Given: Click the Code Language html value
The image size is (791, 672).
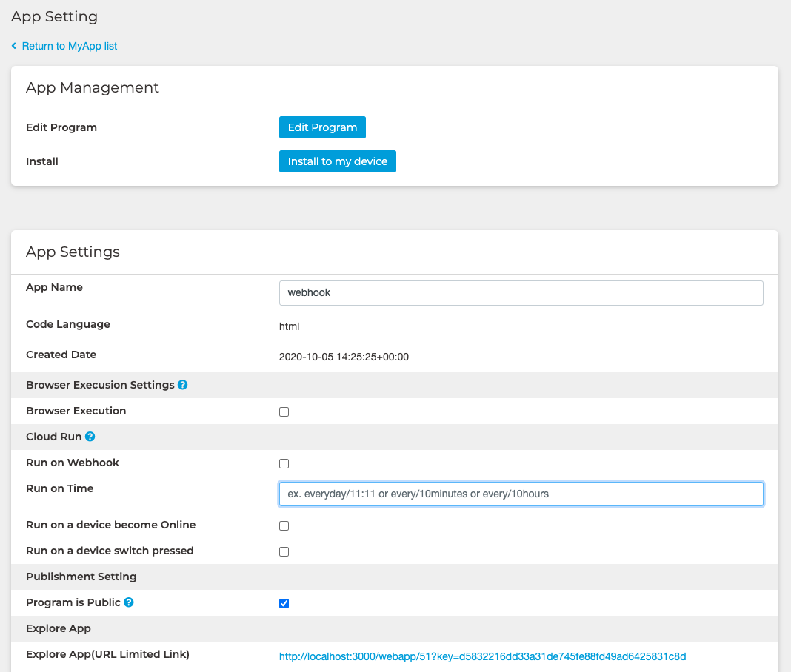Looking at the screenshot, I should click(x=289, y=326).
